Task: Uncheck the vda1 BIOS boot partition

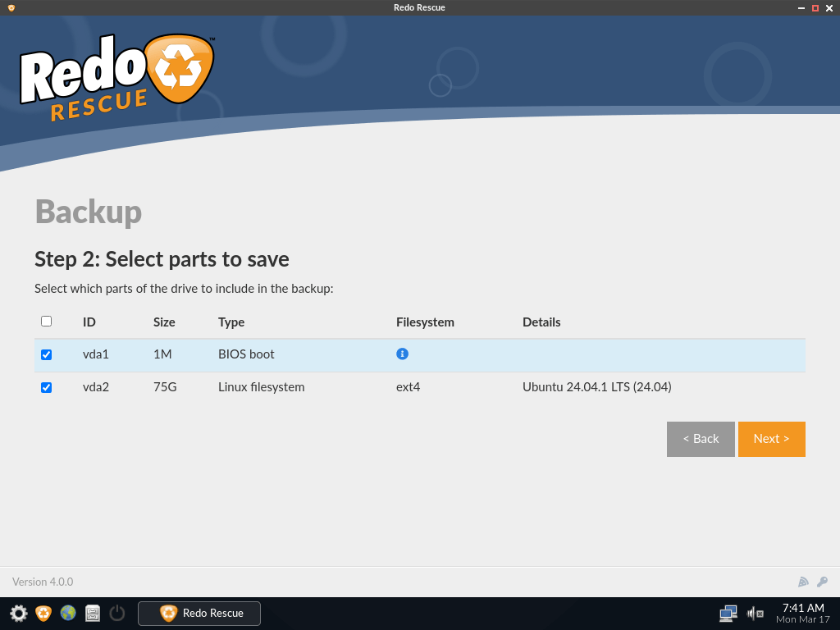Action: tap(47, 354)
